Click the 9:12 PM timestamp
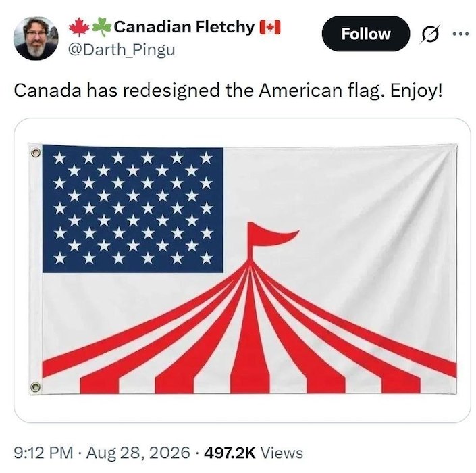 coord(43,453)
